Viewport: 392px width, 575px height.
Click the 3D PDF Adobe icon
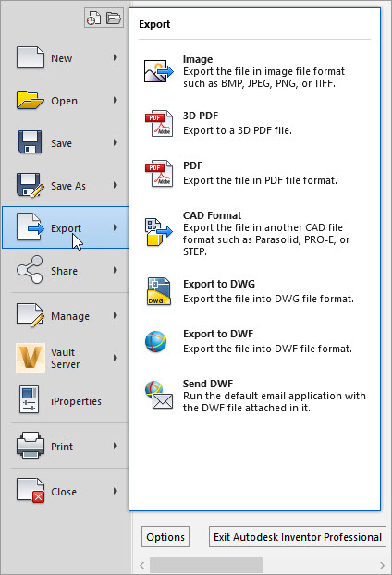click(159, 123)
